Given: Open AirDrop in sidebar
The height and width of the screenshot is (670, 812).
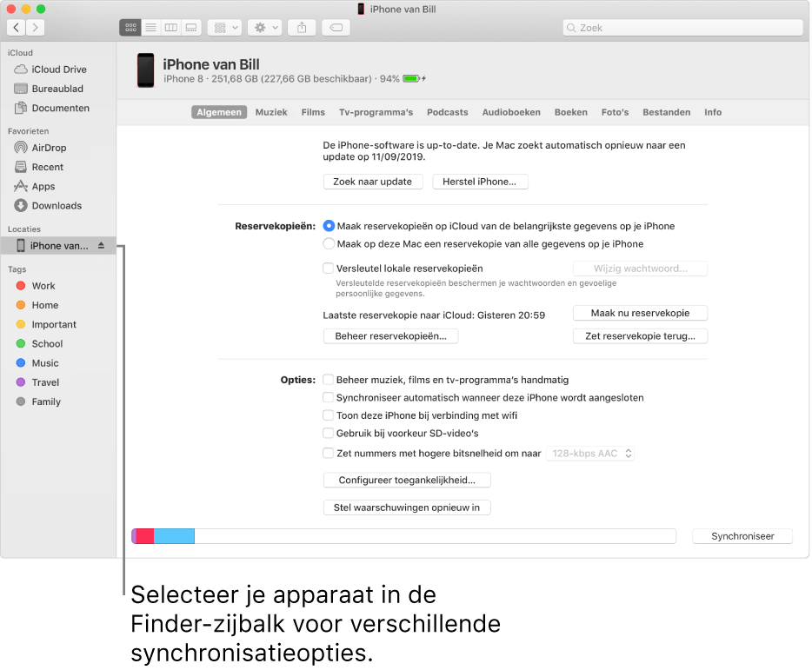Looking at the screenshot, I should [x=40, y=148].
